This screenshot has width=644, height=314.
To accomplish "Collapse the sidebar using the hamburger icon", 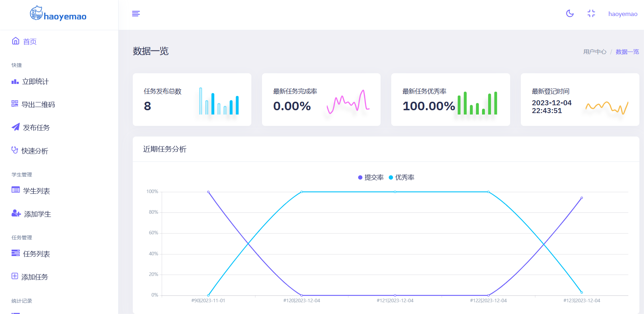I will tap(136, 14).
